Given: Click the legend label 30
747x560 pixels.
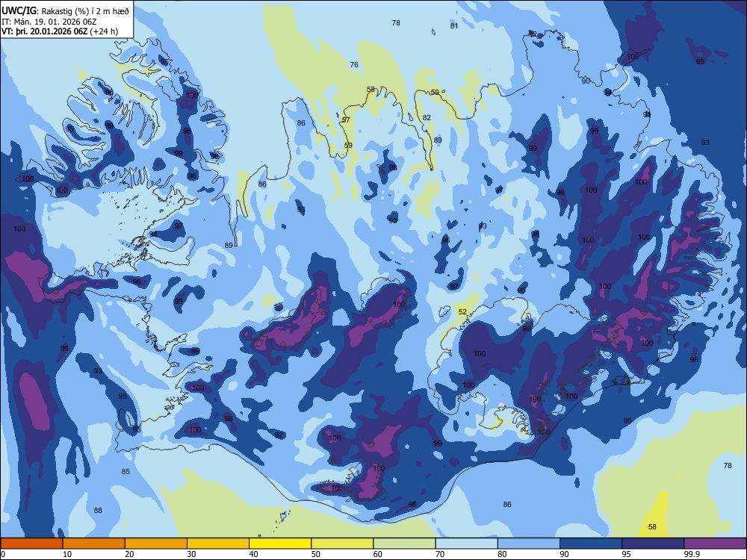Looking at the screenshot, I should [191, 554].
